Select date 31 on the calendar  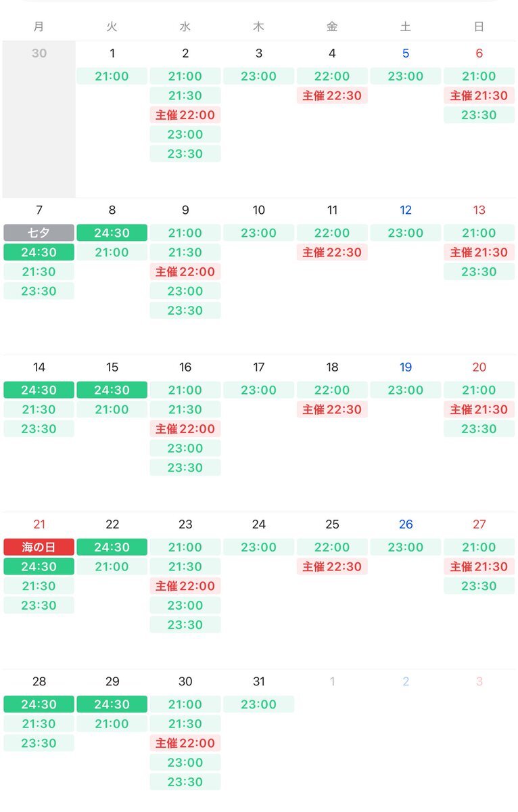(x=259, y=681)
